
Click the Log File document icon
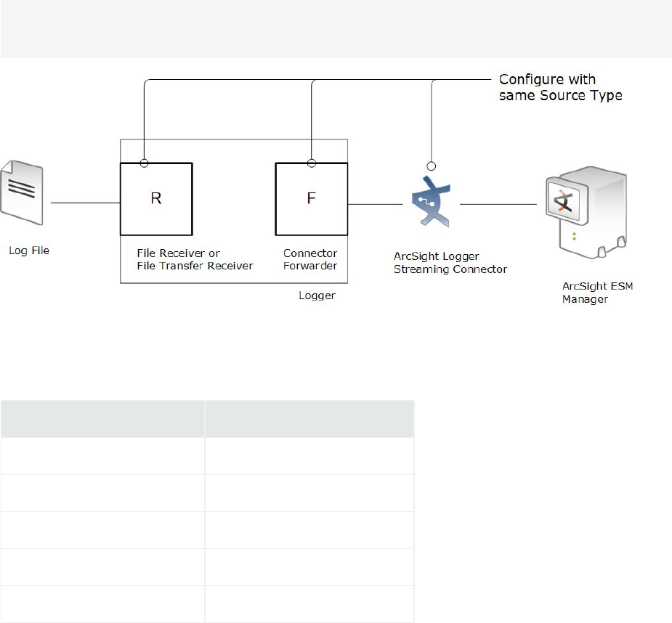pos(22,192)
